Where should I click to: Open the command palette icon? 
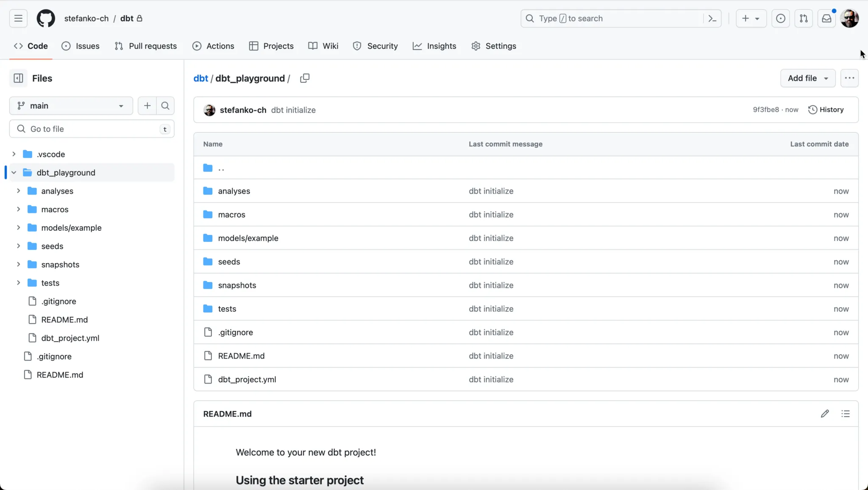(712, 19)
